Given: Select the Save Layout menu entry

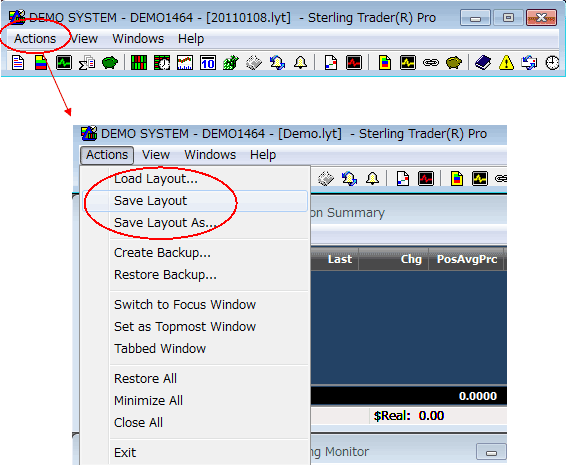Looking at the screenshot, I should click(x=195, y=201).
